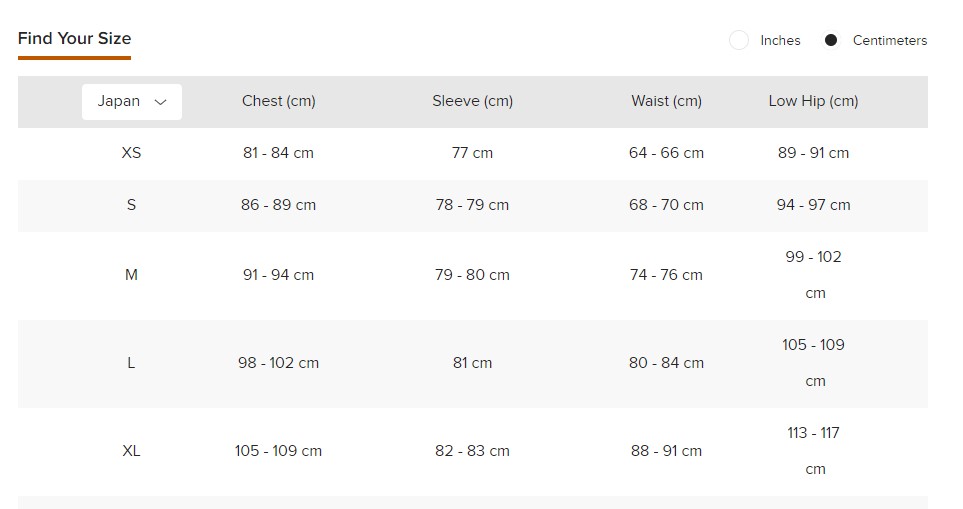
Task: Click the Chest (cm) column header
Action: tap(278, 101)
